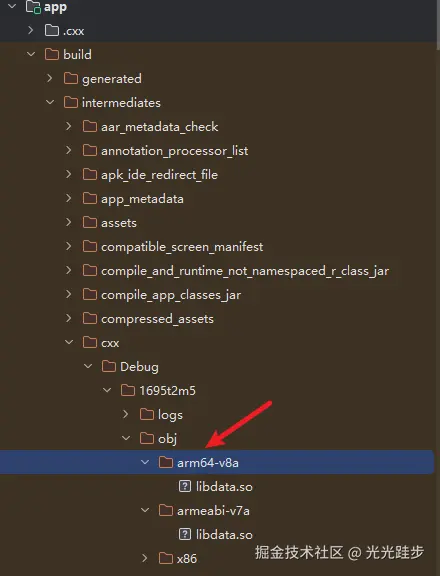The image size is (440, 576).
Task: Click the build folder icon
Action: pos(52,54)
